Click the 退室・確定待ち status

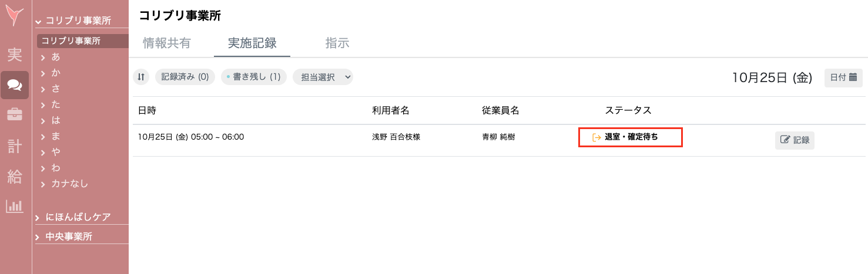(631, 137)
